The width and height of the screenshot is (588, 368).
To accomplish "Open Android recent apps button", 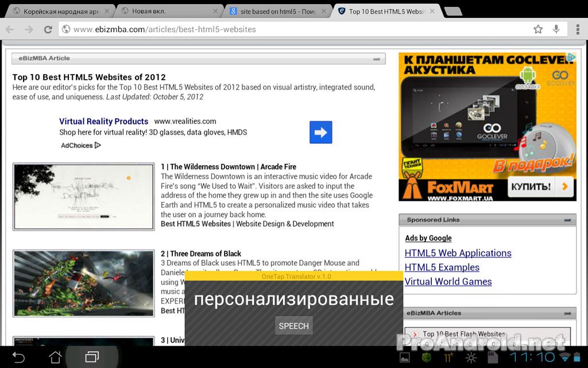I will [x=92, y=356].
